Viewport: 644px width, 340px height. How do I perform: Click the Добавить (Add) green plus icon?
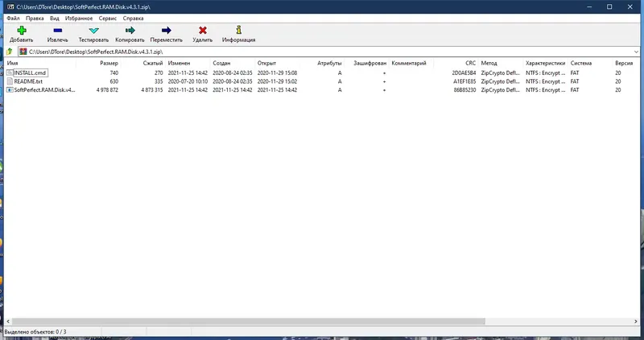(x=22, y=31)
